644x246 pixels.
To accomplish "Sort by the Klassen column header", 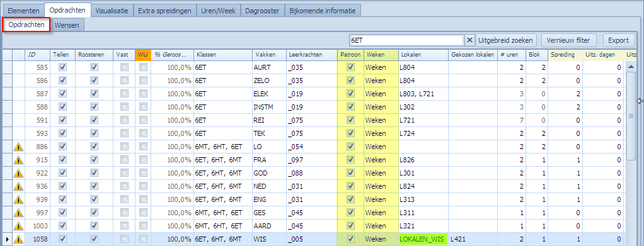I will coord(223,55).
